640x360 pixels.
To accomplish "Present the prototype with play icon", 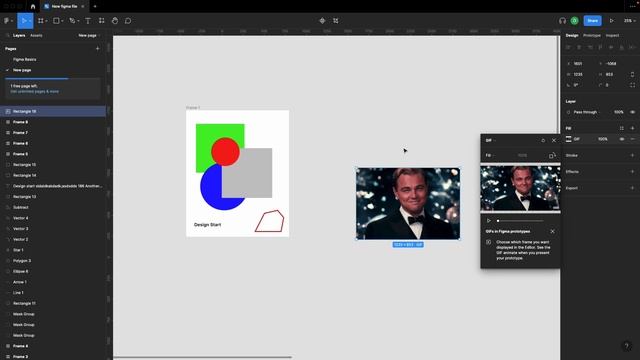I will (x=611, y=21).
